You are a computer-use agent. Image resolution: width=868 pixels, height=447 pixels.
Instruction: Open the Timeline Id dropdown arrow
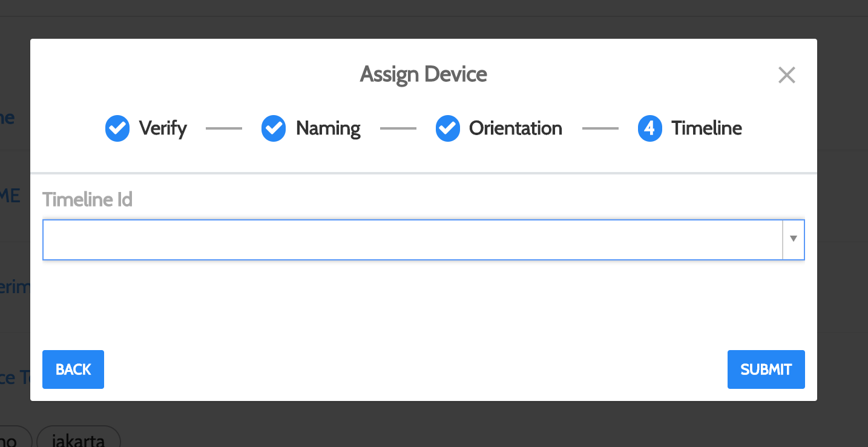click(x=794, y=239)
